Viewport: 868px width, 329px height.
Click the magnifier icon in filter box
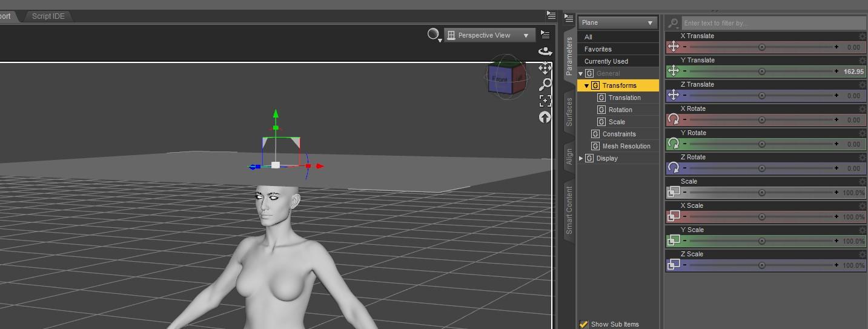[x=673, y=23]
